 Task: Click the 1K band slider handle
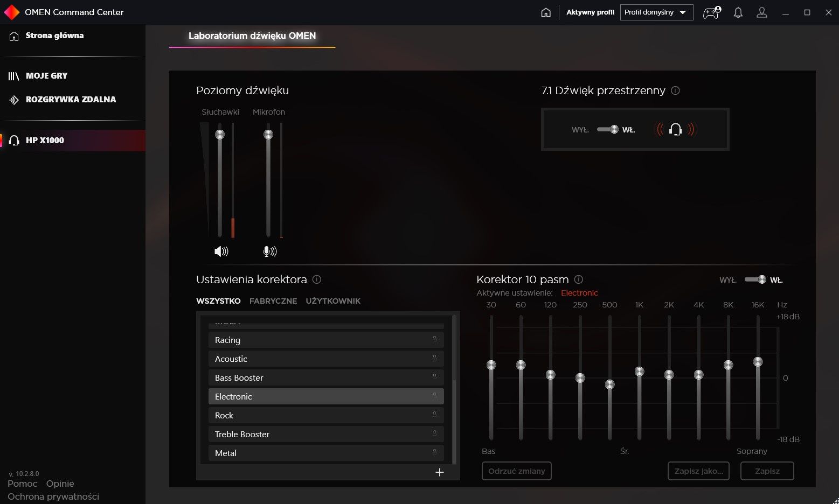click(640, 372)
